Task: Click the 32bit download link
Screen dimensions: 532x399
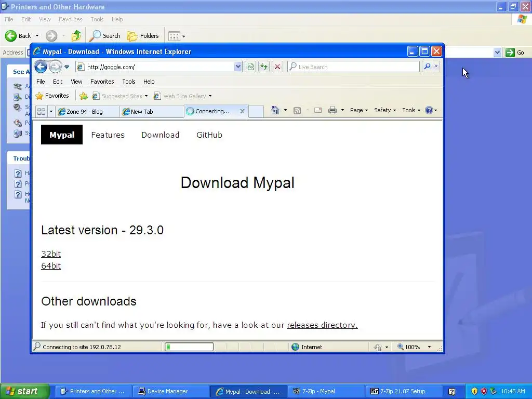Action: 51,254
